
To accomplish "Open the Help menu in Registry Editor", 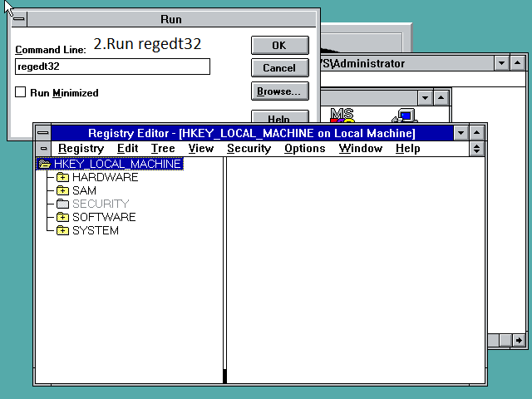I will click(x=408, y=149).
